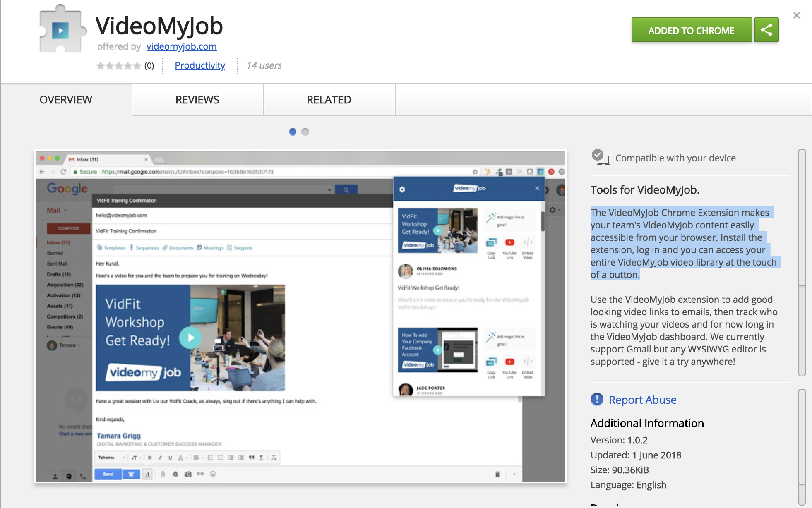Select the Copy Link icon in the extension popup
Screen dimensions: 812x508
point(490,242)
